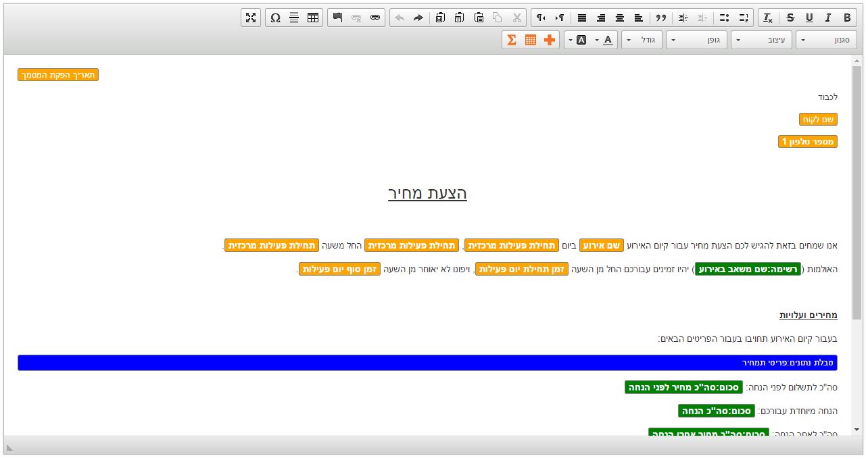Toggle bold formatting

coord(847,18)
